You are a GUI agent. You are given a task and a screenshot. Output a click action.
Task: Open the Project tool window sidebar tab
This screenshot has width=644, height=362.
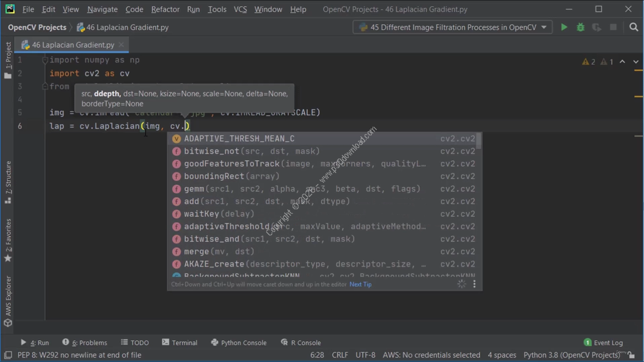(x=8, y=60)
